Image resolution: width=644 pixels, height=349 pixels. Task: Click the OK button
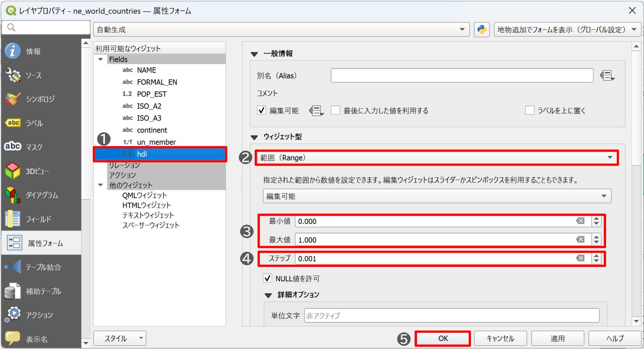pos(443,339)
